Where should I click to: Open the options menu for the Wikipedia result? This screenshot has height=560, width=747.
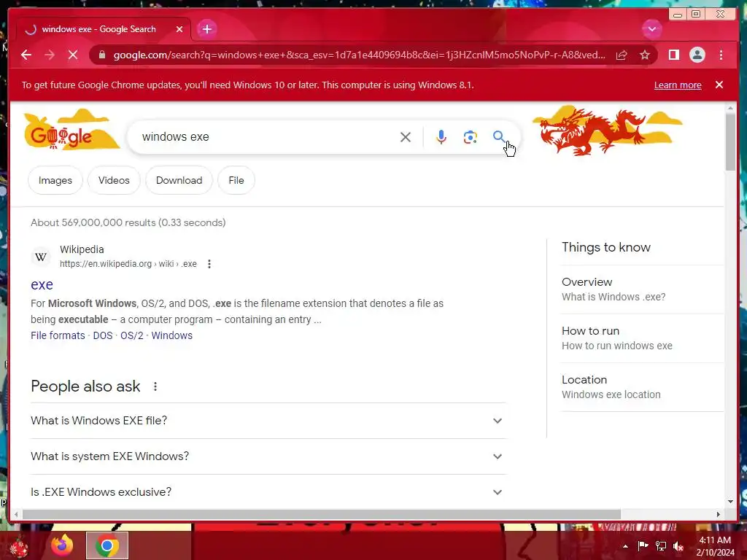click(209, 264)
